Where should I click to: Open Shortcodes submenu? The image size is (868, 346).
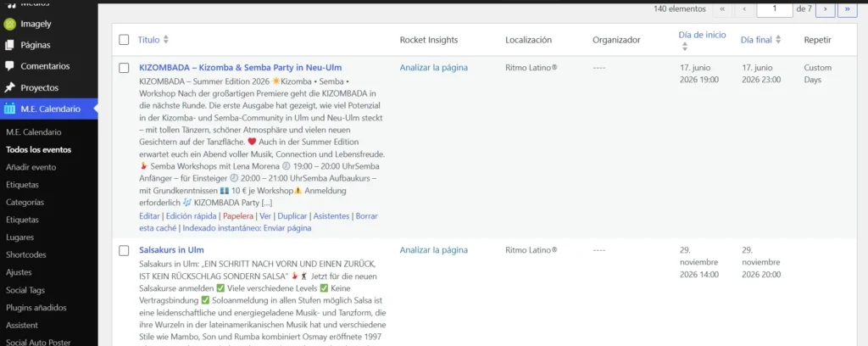[x=25, y=254]
